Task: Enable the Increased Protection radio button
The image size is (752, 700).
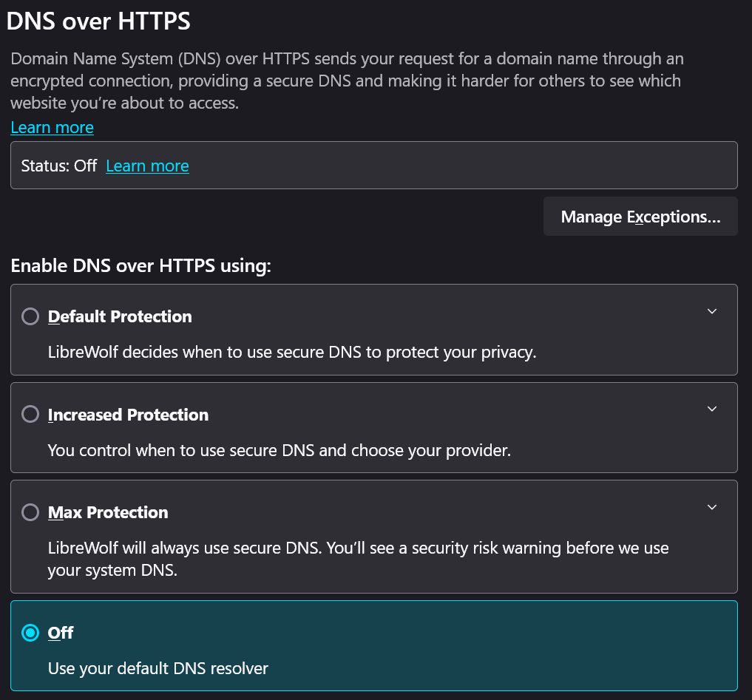Action: click(x=30, y=415)
